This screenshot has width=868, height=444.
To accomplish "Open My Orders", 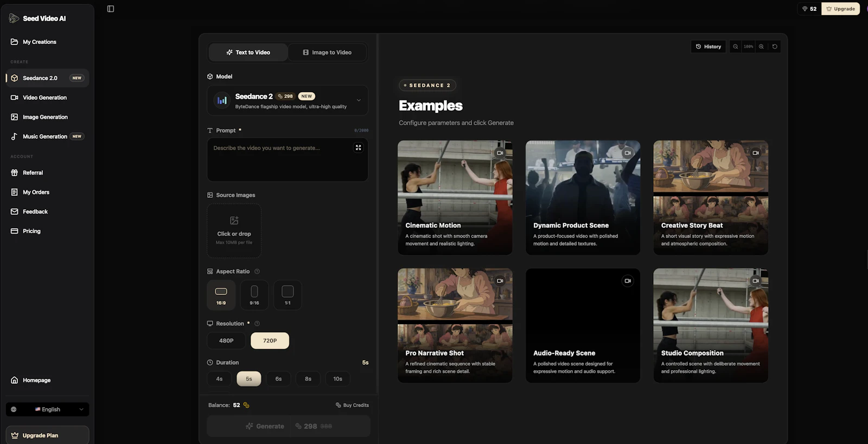I will coord(47,192).
